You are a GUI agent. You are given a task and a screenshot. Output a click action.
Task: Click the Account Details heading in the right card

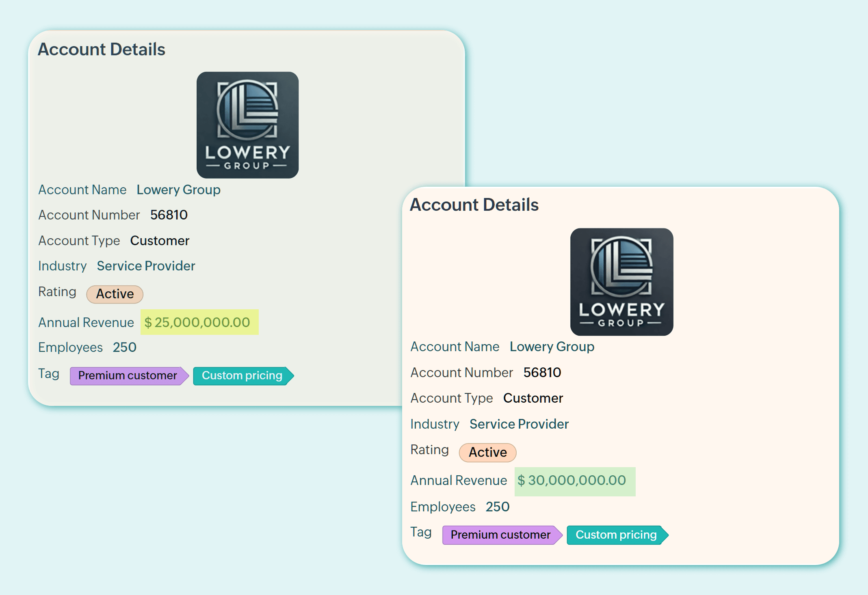(474, 205)
